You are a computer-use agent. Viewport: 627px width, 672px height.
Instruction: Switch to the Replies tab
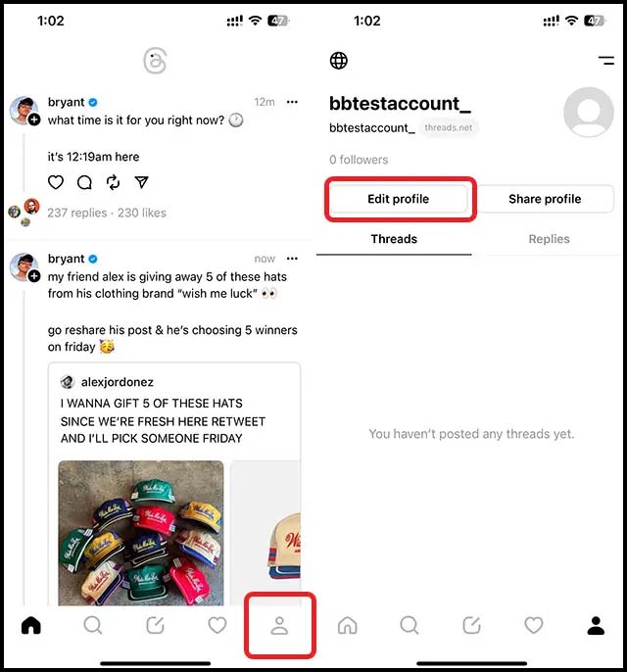tap(549, 239)
